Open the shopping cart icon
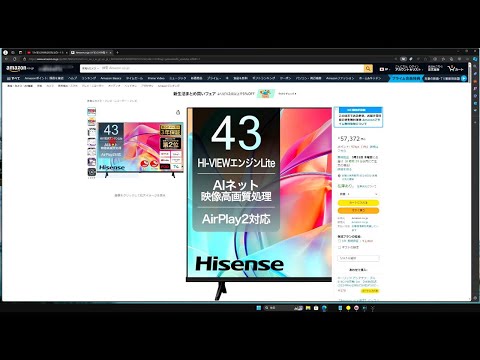480x360 pixels. click(x=455, y=68)
